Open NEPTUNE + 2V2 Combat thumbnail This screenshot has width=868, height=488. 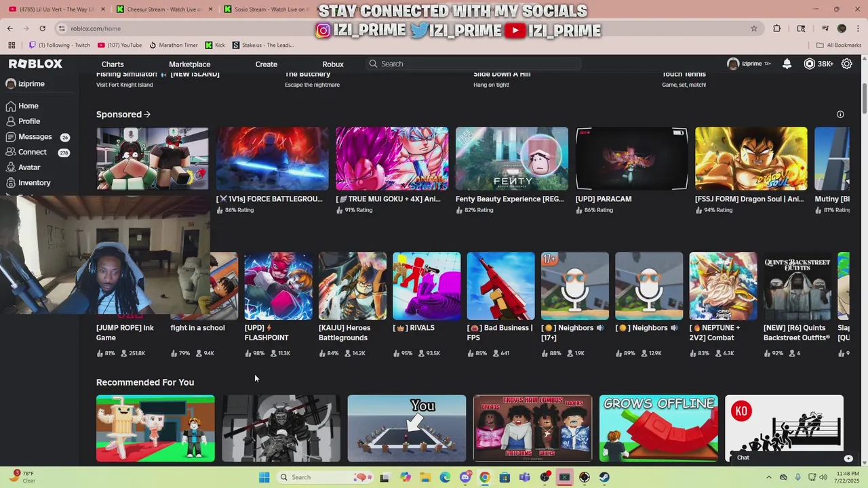click(x=723, y=286)
